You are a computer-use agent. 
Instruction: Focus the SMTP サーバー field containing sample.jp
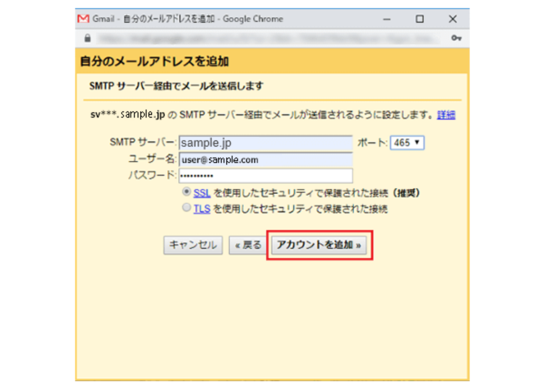coord(266,143)
